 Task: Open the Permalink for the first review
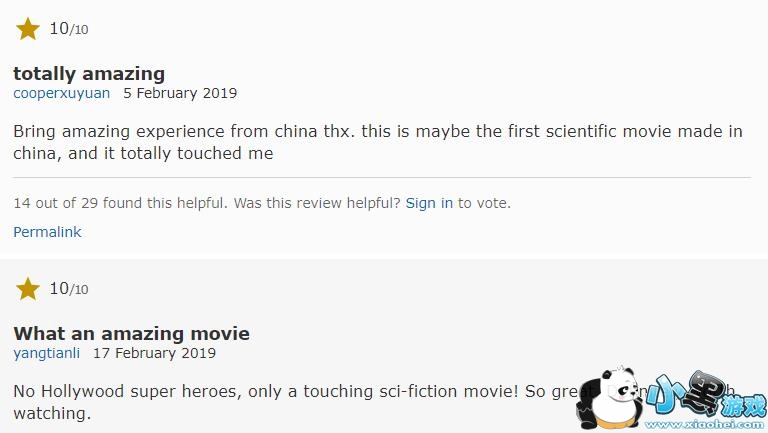pyautogui.click(x=47, y=232)
